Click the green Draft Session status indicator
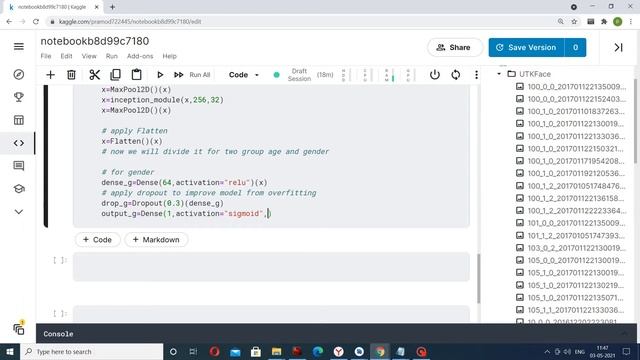Image resolution: width=640 pixels, height=360 pixels. tap(276, 75)
